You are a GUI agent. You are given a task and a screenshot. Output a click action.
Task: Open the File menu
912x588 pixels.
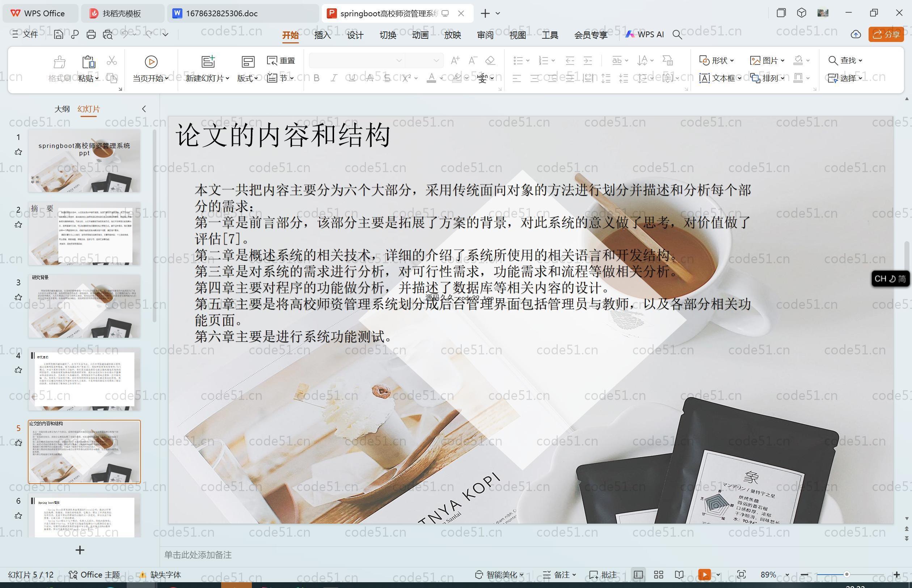25,34
